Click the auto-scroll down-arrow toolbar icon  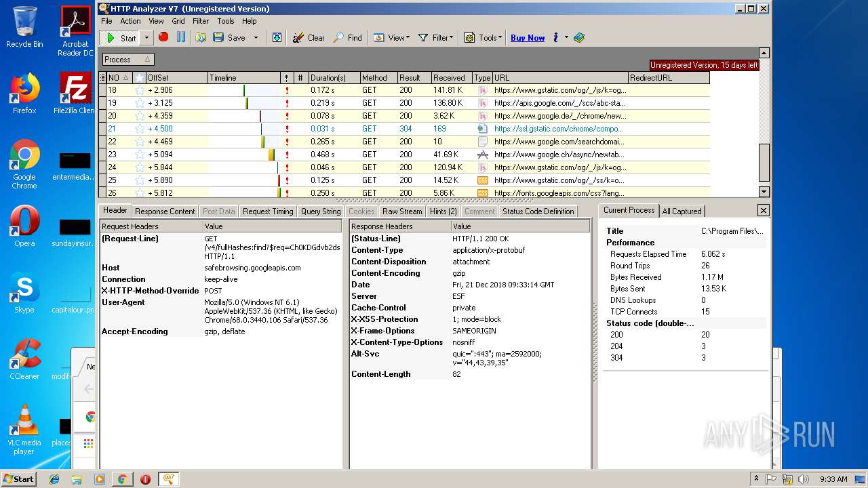click(277, 37)
